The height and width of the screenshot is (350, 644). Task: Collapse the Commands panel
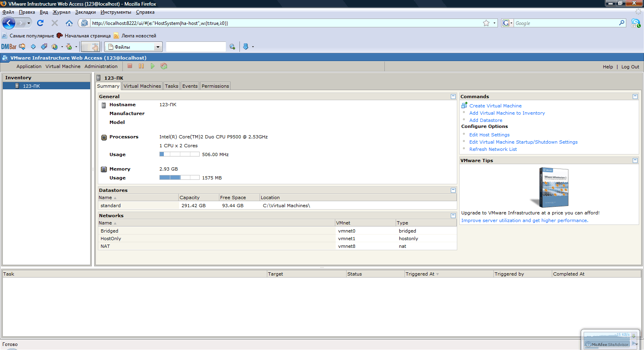[635, 97]
